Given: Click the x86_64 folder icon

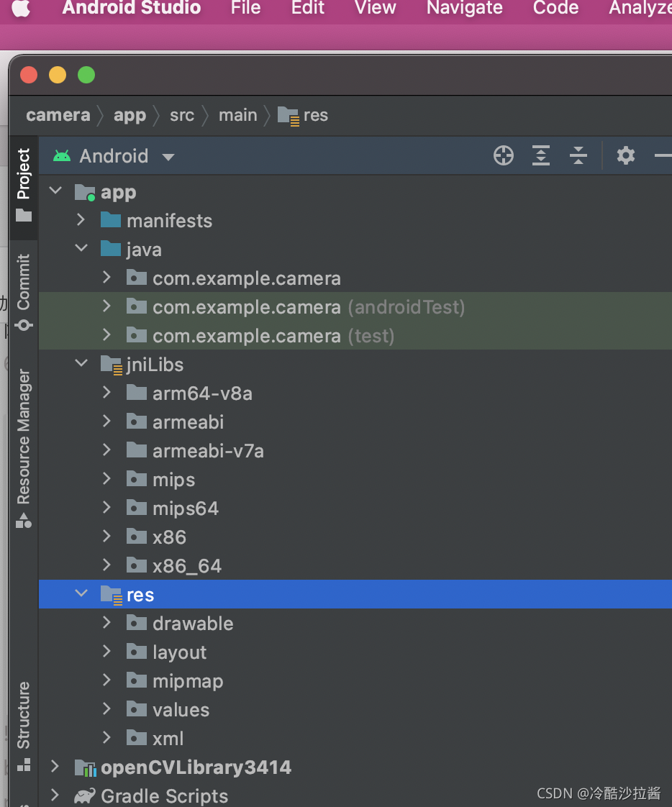Looking at the screenshot, I should click(137, 565).
